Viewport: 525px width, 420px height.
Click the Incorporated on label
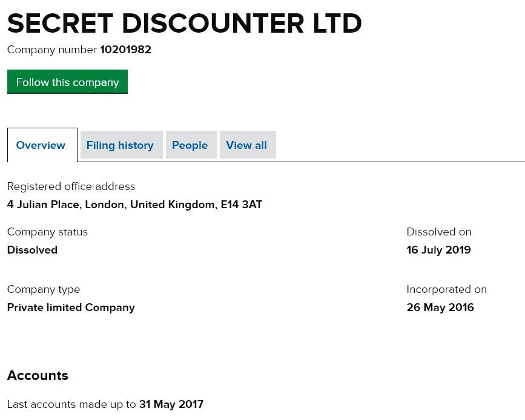click(x=446, y=289)
